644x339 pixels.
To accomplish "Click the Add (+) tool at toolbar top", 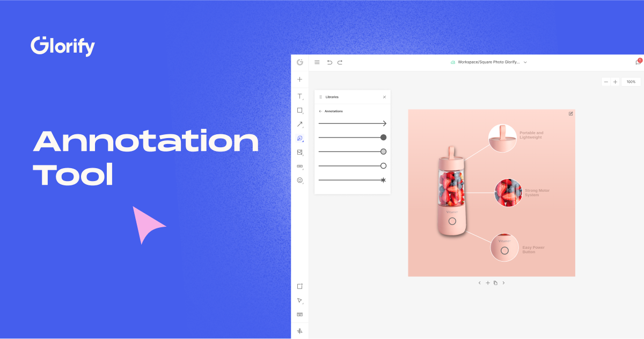I will (299, 79).
